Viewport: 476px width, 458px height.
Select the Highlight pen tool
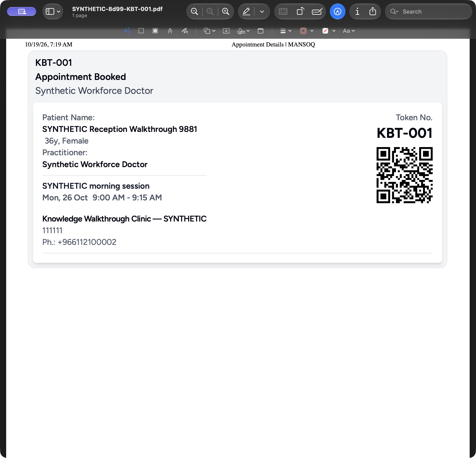tap(246, 11)
